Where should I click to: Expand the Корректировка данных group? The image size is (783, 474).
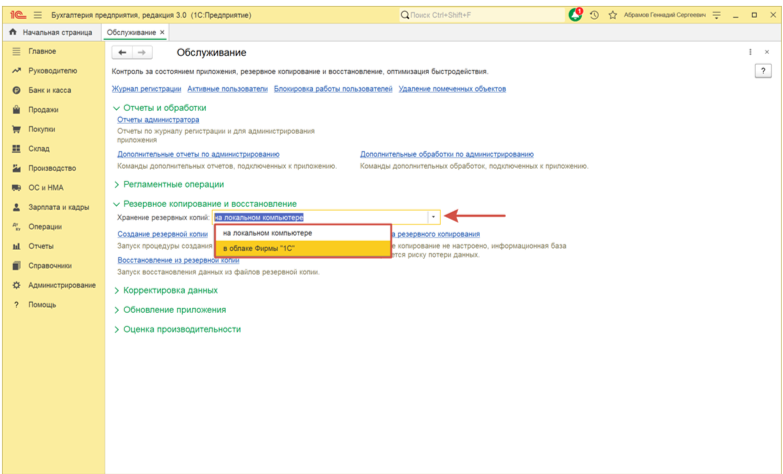(x=166, y=290)
